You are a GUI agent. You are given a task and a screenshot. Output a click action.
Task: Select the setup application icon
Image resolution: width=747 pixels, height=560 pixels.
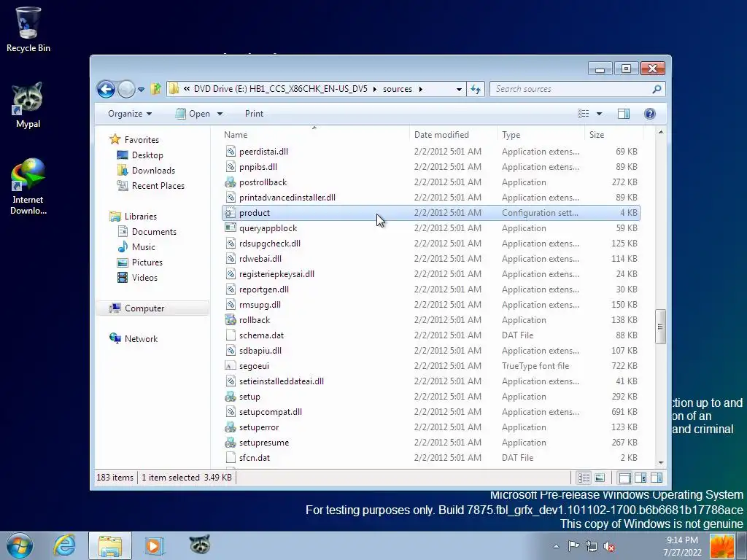(x=231, y=397)
